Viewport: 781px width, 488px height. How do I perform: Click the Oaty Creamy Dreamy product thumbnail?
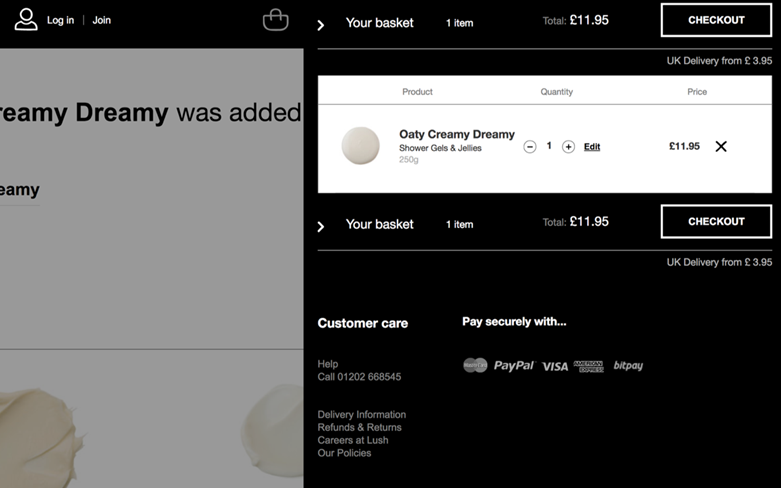[361, 145]
